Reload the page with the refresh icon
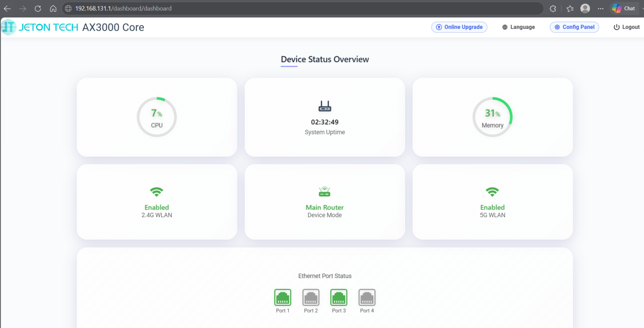Viewport: 644px width, 328px height. (x=38, y=9)
